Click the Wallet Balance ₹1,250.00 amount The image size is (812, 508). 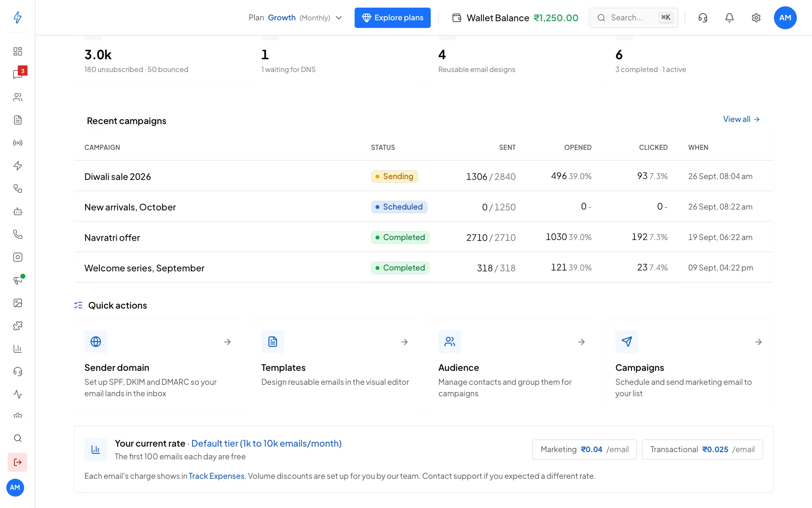click(556, 18)
